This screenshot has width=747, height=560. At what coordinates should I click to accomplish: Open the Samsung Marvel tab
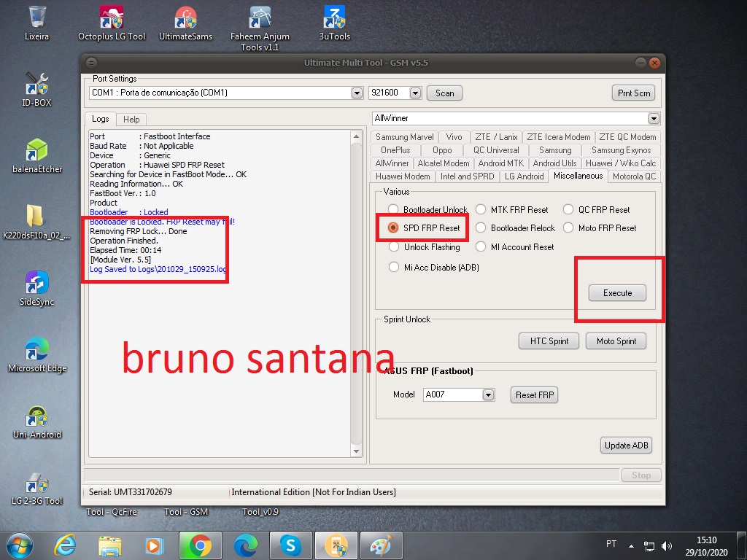(x=404, y=137)
